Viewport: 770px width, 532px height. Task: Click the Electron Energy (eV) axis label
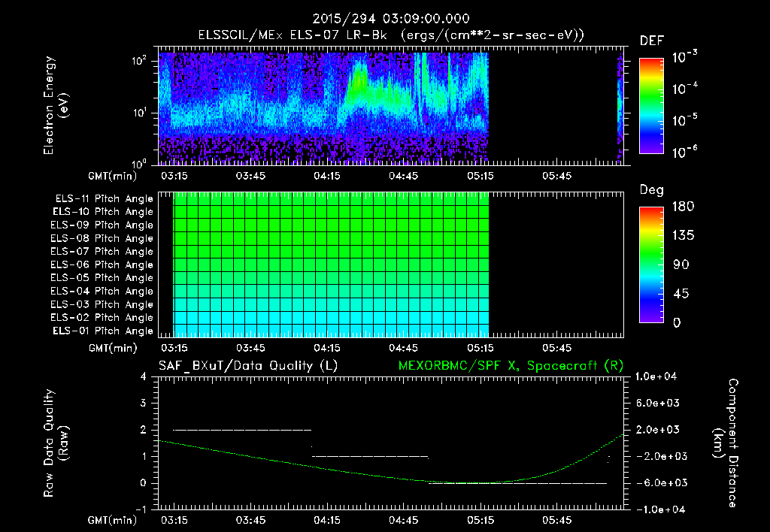56,105
